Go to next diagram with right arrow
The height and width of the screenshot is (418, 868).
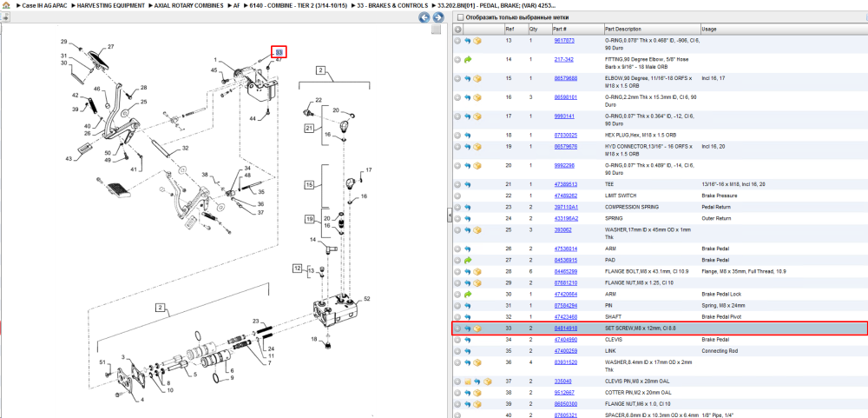pyautogui.click(x=437, y=17)
